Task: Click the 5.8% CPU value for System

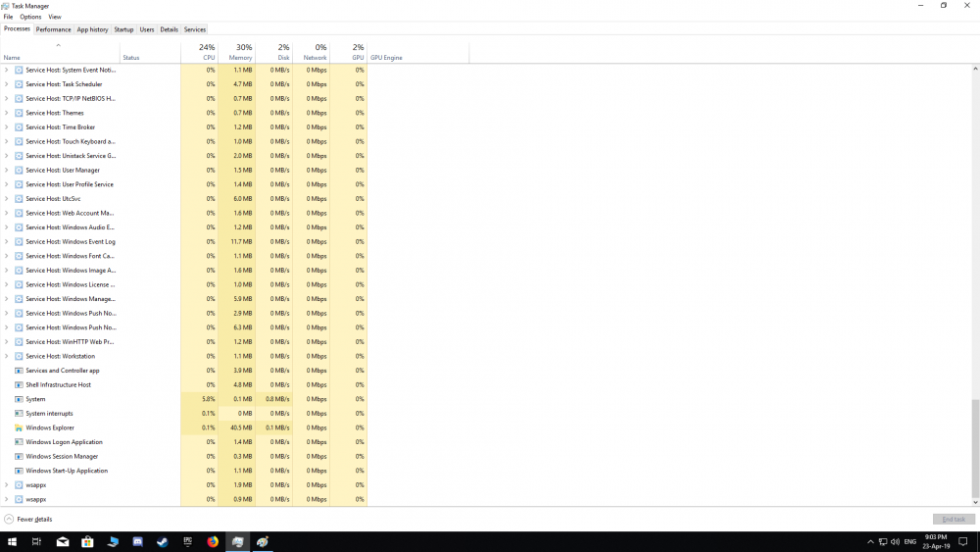Action: 209,399
